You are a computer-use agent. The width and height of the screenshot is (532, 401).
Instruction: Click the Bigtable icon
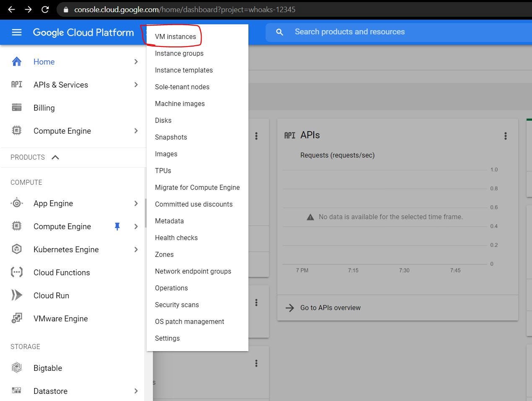[17, 368]
